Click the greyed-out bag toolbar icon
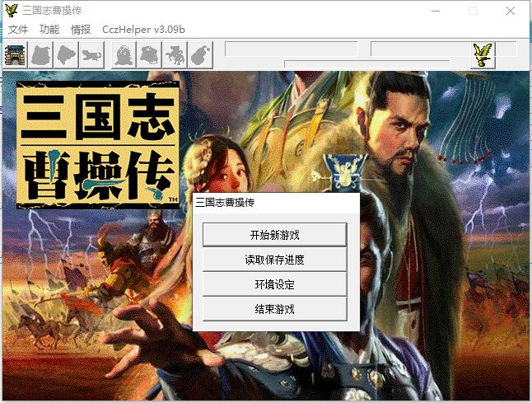 [x=40, y=55]
